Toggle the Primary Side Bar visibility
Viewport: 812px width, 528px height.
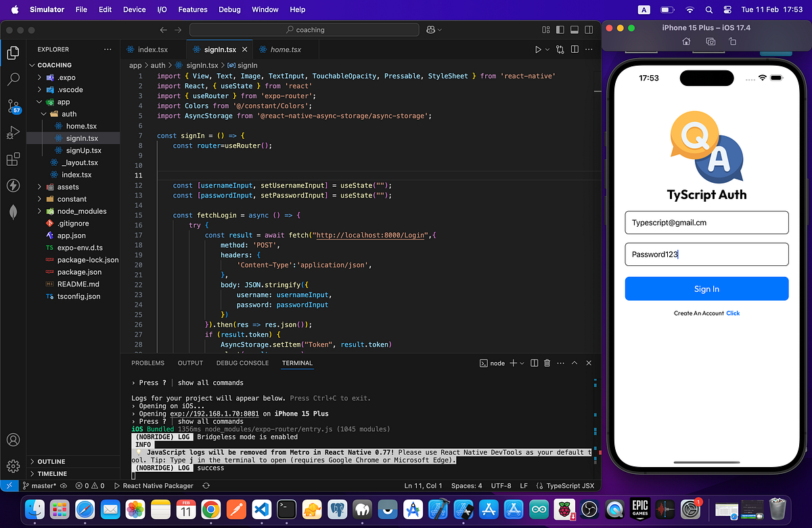tap(559, 30)
